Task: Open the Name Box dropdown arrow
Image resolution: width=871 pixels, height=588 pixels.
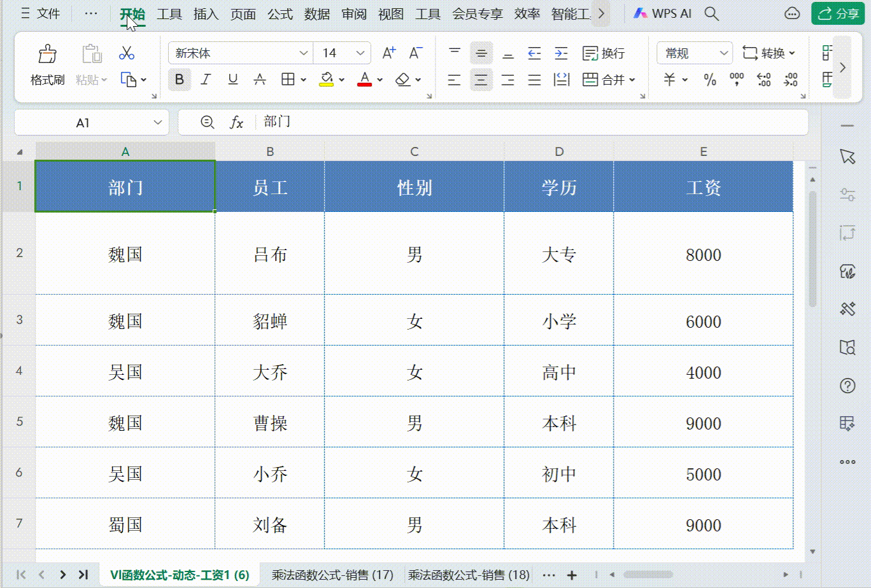Action: tap(158, 122)
